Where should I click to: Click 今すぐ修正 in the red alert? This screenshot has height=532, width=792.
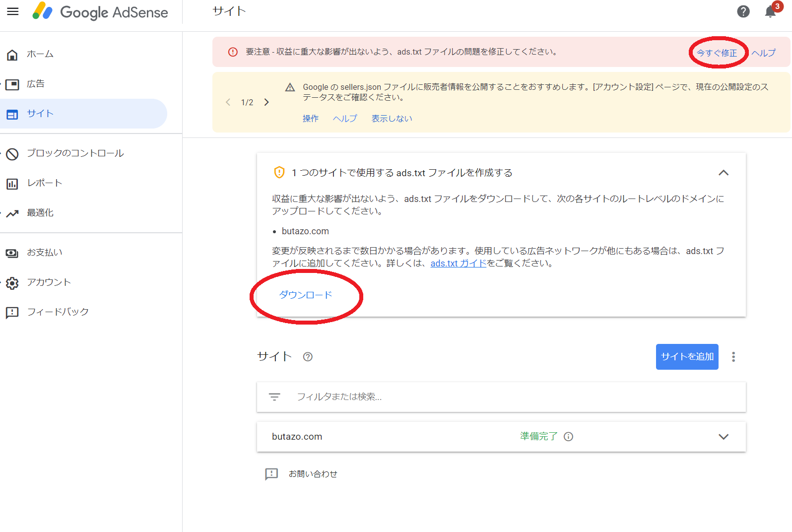pyautogui.click(x=717, y=53)
